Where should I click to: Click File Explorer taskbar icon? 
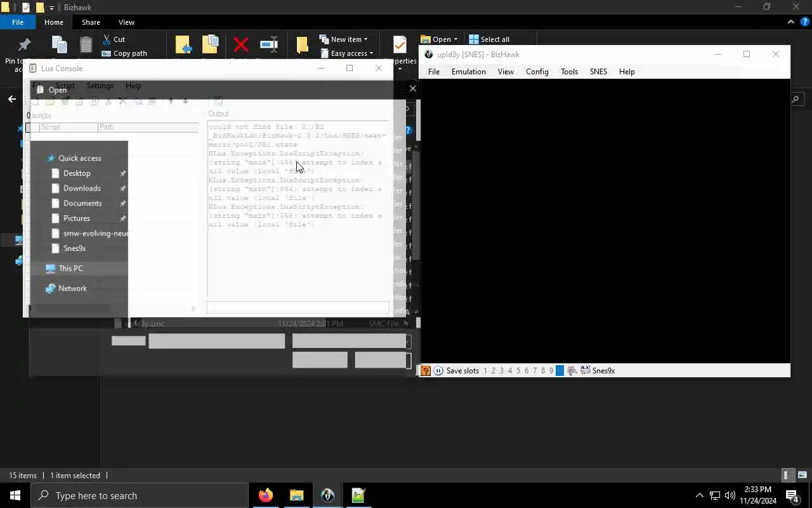point(297,495)
